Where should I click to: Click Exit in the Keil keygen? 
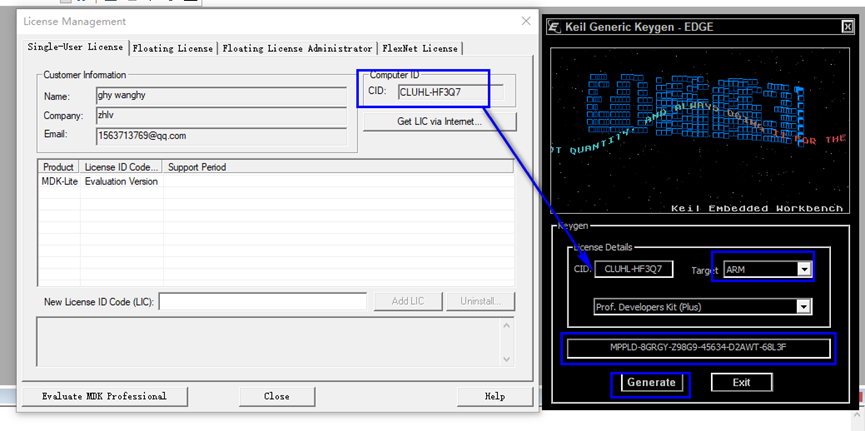[x=741, y=382]
